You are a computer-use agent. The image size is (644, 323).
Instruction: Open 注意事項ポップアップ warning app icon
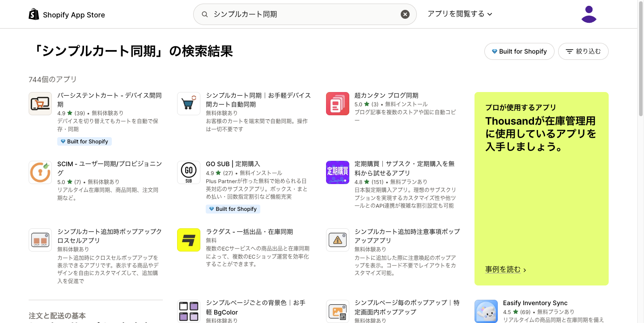(x=338, y=240)
